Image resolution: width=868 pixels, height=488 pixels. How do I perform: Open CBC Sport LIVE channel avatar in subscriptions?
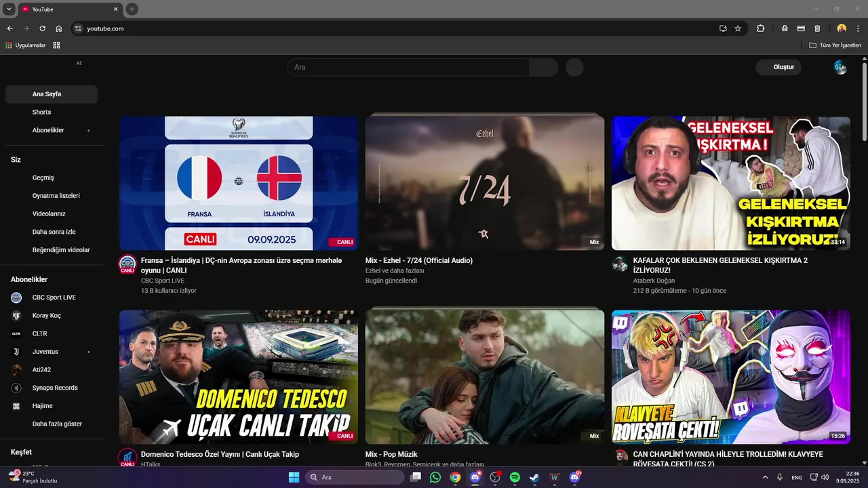pyautogui.click(x=17, y=298)
